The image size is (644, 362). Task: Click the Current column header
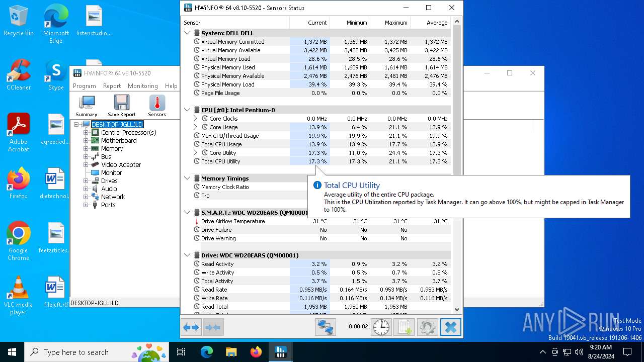309,23
